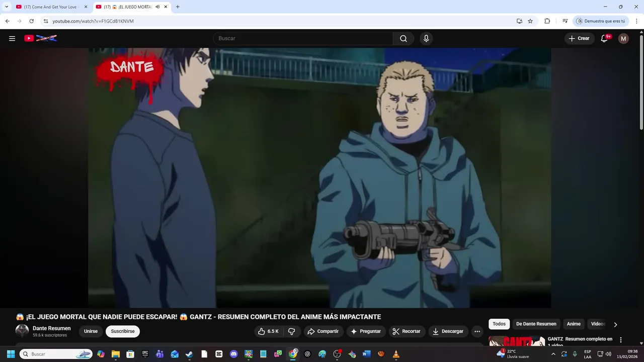Subscribe with the Suscribirse button
Image resolution: width=644 pixels, height=362 pixels.
coord(123,331)
